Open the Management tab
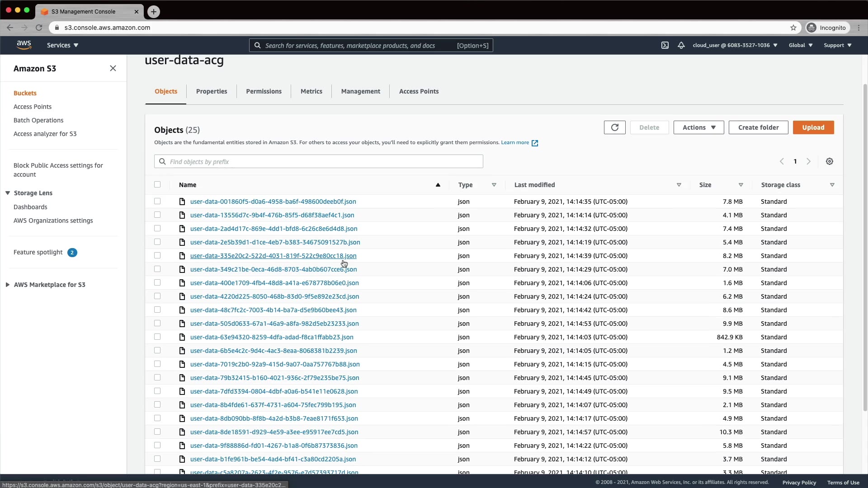This screenshot has height=488, width=868. click(360, 91)
